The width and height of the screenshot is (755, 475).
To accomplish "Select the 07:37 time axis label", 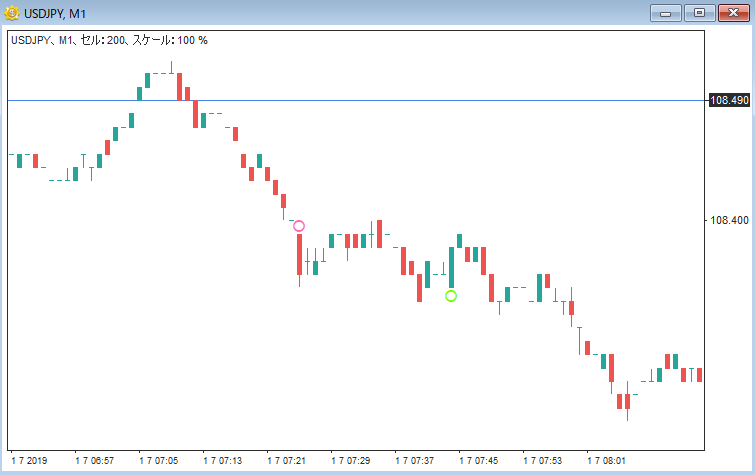I will 415,461.
